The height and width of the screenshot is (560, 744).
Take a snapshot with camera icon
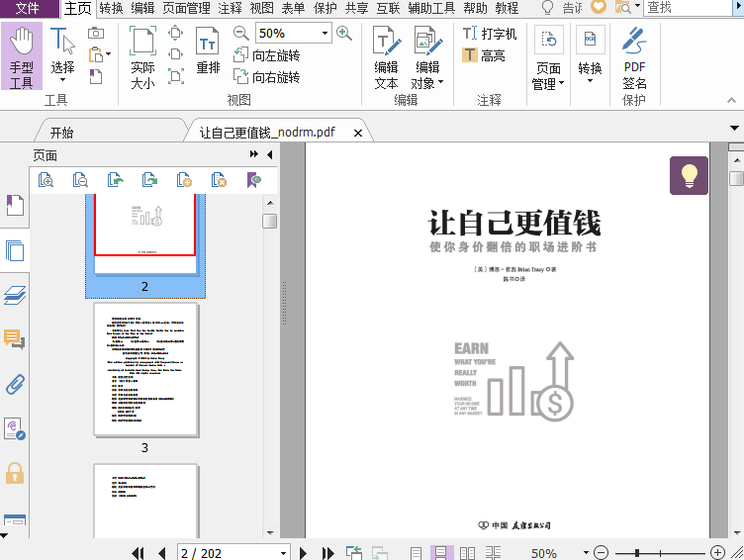pos(96,33)
